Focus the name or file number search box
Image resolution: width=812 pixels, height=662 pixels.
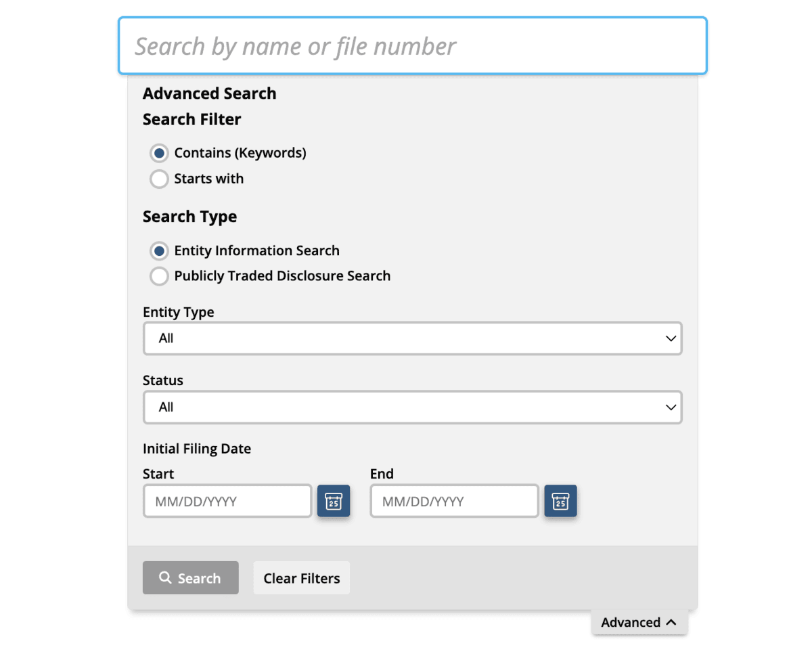click(x=412, y=46)
